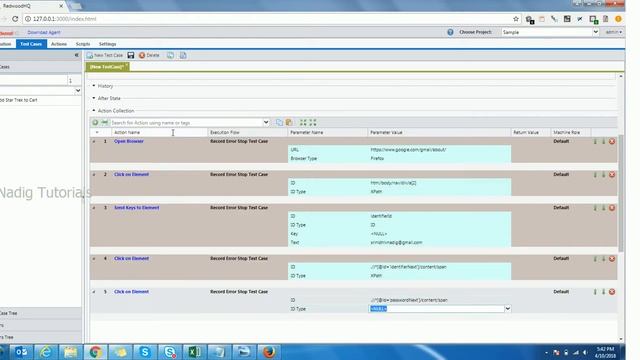Open the help question mark icon
The height and width of the screenshot is (360, 640).
pos(450,32)
